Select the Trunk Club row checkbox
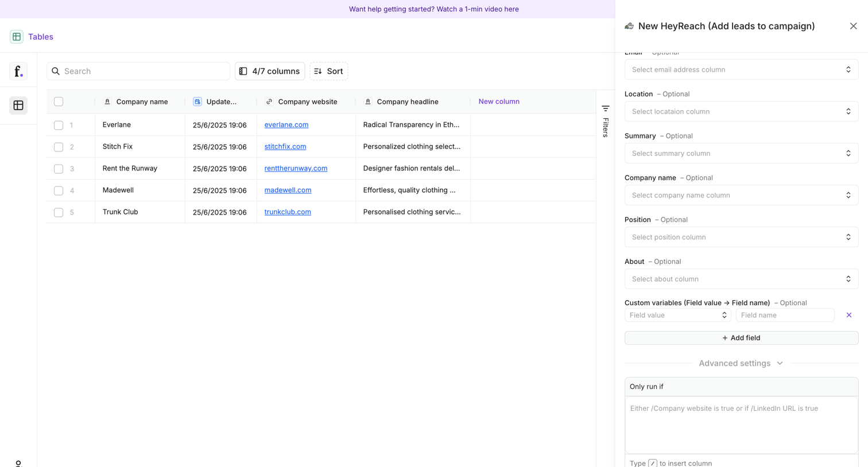 [59, 212]
